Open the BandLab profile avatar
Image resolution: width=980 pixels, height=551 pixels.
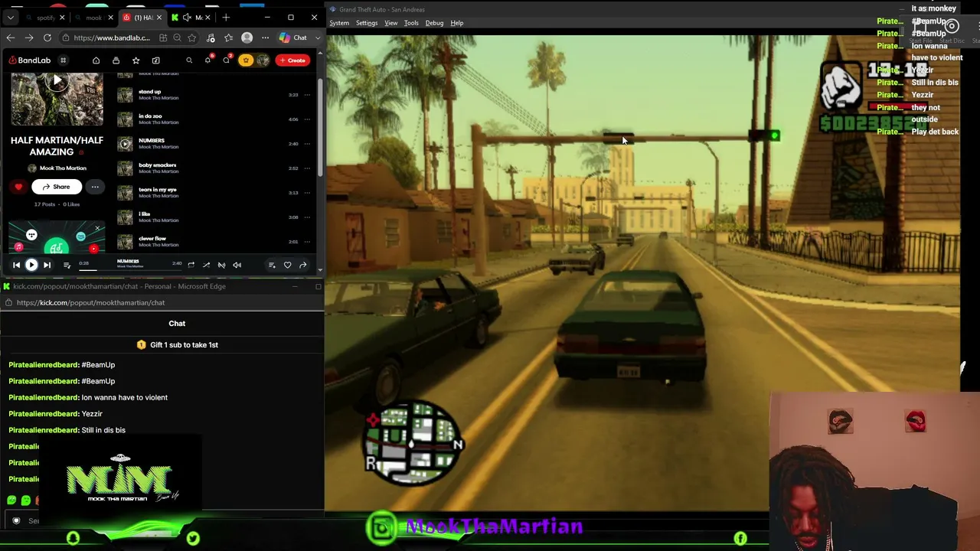pos(263,60)
